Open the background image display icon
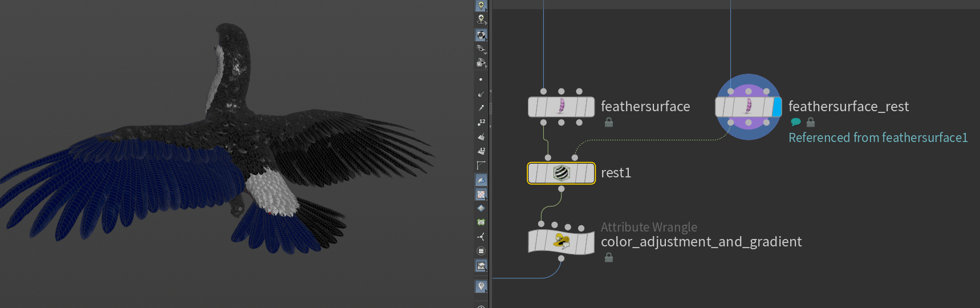The height and width of the screenshot is (308, 980). (x=481, y=266)
